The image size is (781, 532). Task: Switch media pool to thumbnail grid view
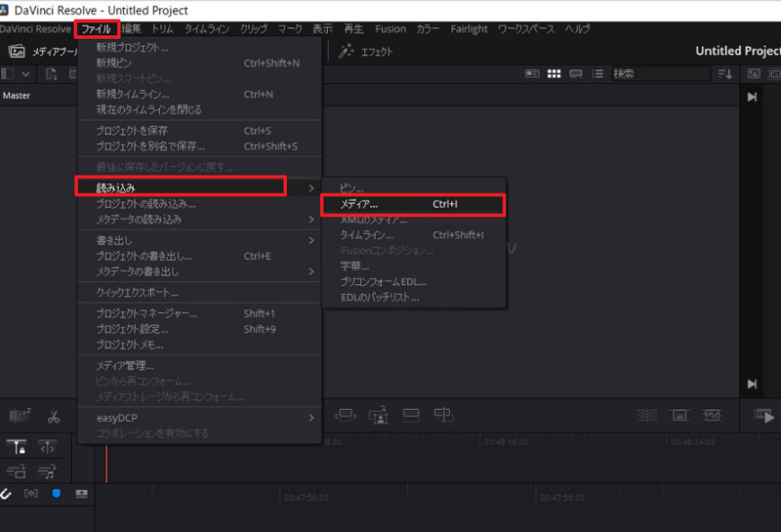[x=554, y=74]
